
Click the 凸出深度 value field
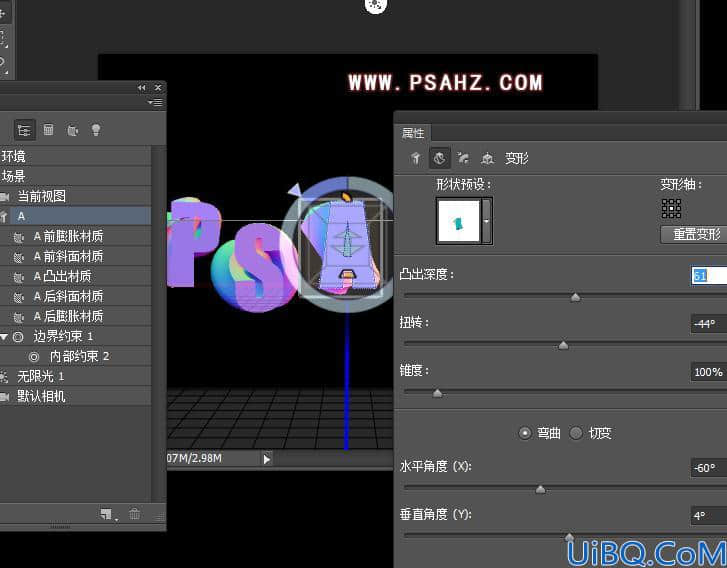click(709, 275)
